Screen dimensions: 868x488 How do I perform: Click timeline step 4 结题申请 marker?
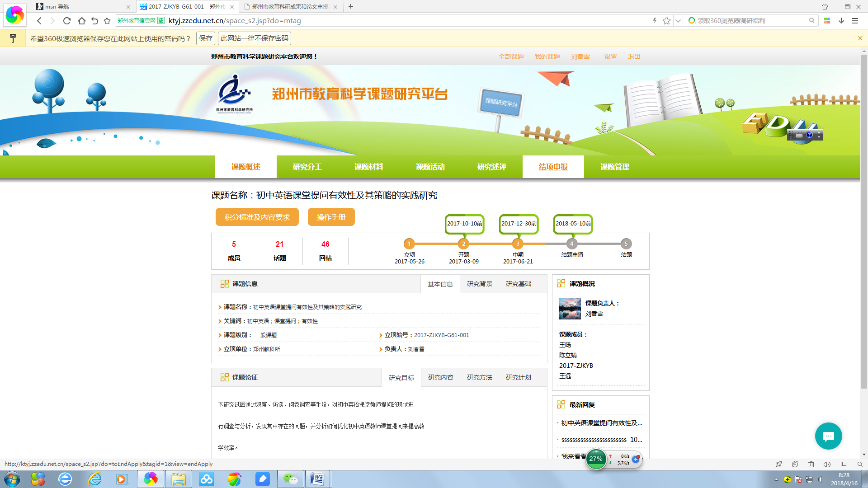click(572, 244)
